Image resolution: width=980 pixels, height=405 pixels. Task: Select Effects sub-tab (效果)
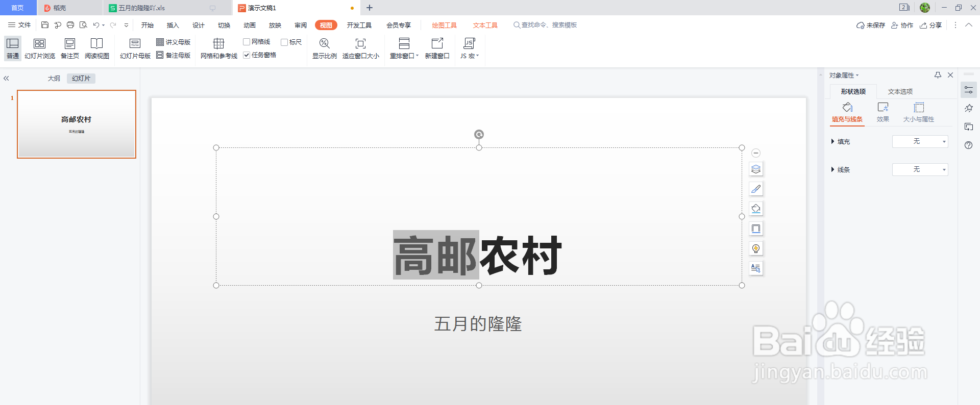pos(883,113)
